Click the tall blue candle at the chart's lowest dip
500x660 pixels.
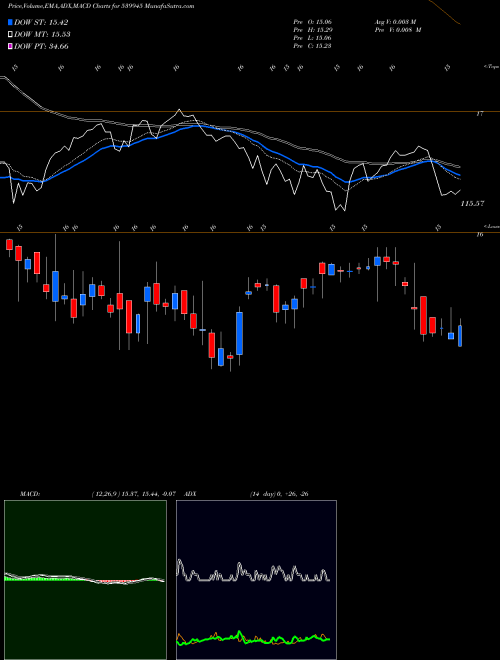click(239, 333)
